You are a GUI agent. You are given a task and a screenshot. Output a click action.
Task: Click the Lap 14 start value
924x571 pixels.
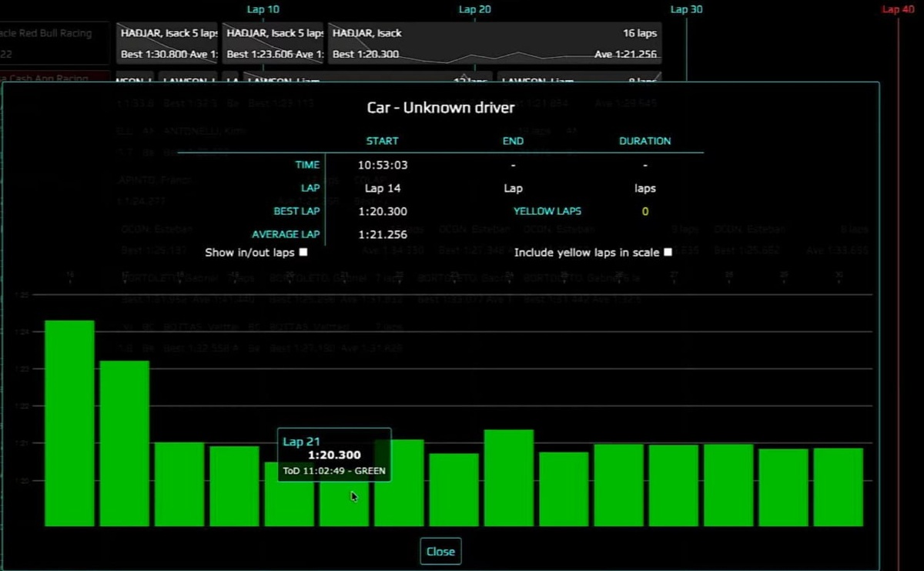click(x=383, y=188)
